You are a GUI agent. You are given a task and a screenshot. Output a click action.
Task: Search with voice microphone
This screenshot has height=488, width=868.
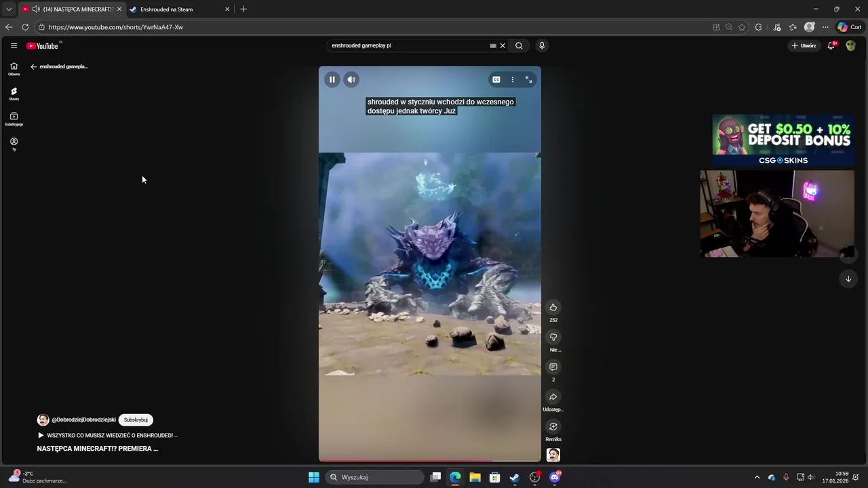click(x=541, y=45)
